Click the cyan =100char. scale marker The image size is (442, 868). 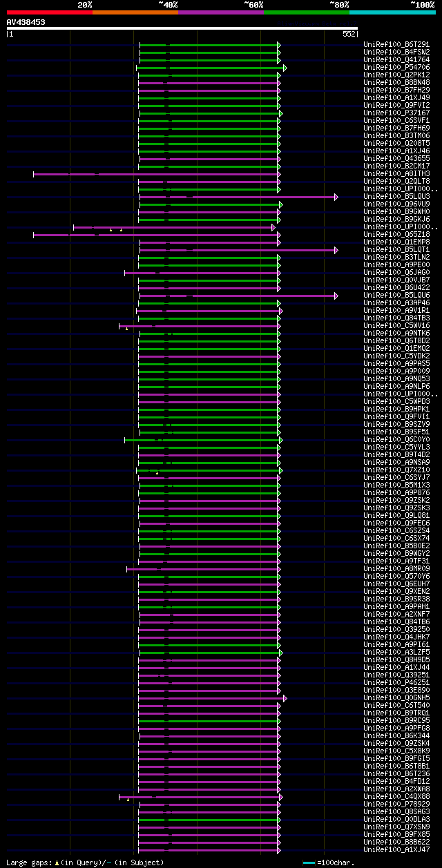(309, 862)
